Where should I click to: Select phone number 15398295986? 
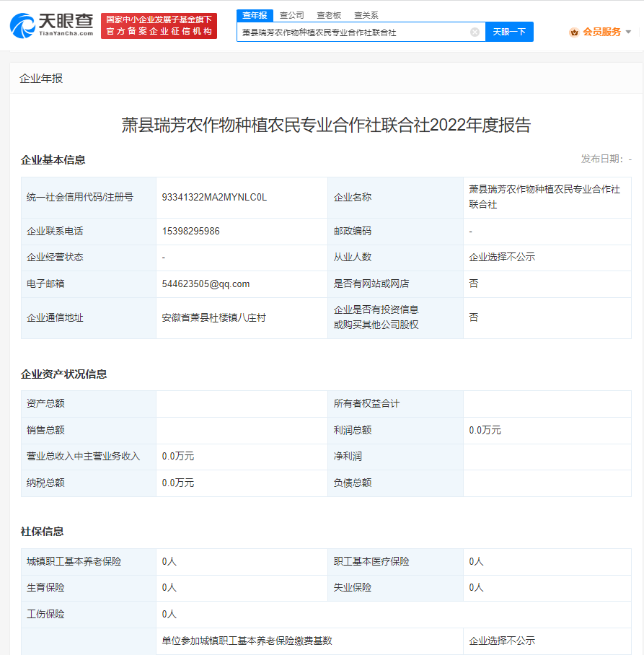(191, 231)
